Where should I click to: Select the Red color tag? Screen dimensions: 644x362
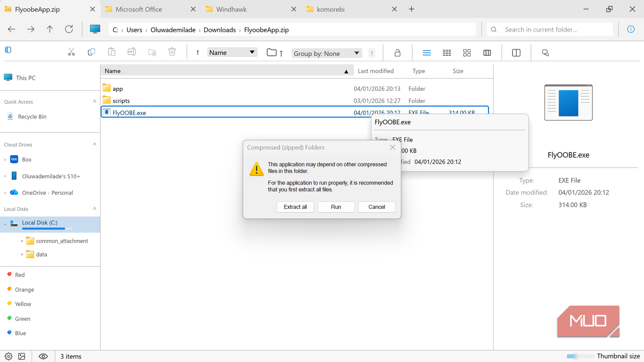point(20,275)
